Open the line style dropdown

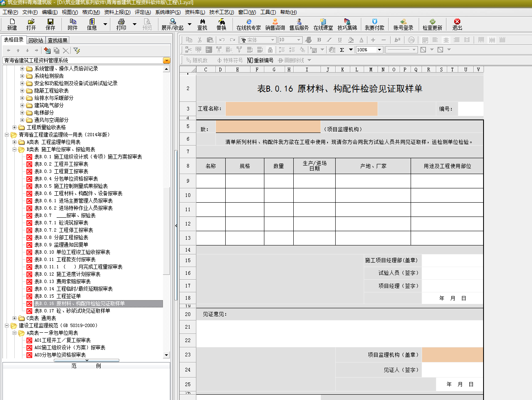pos(414,50)
